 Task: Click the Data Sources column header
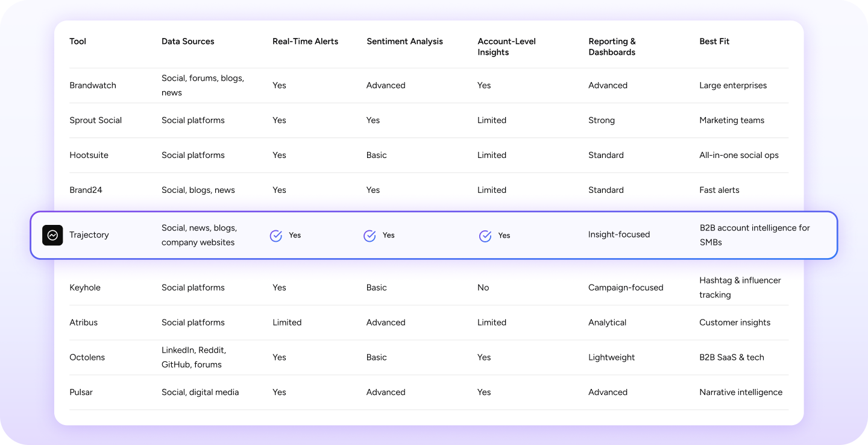pos(187,42)
